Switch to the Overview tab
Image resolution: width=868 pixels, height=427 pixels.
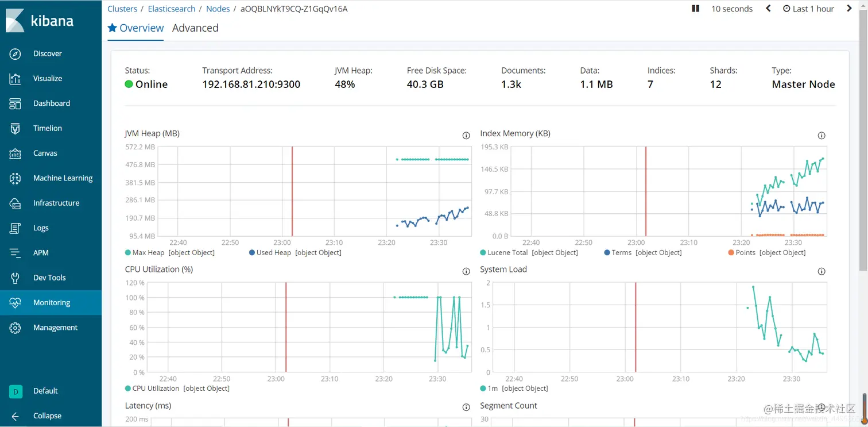pos(135,28)
